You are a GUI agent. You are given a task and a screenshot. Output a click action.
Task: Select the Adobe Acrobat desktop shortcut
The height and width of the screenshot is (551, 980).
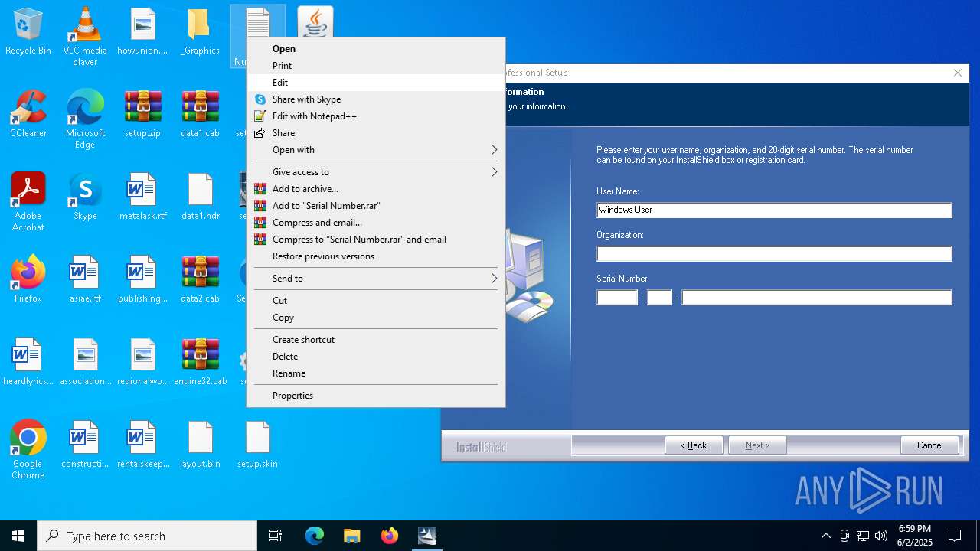pos(28,202)
